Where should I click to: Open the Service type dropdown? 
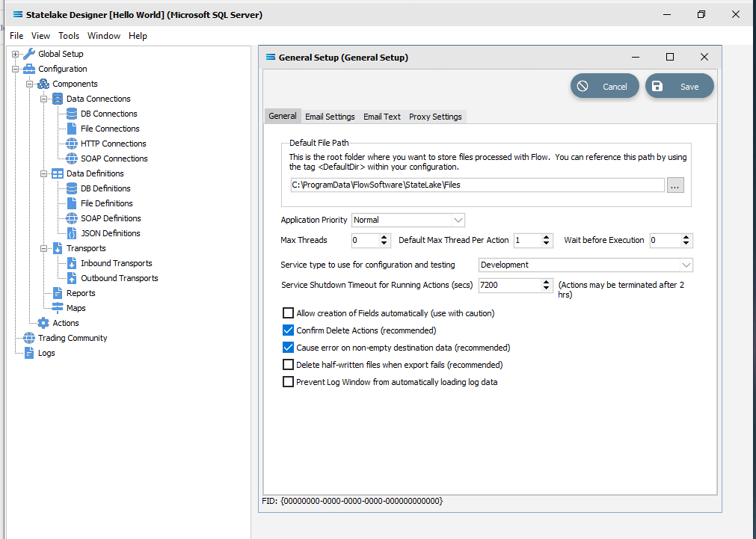pos(686,265)
